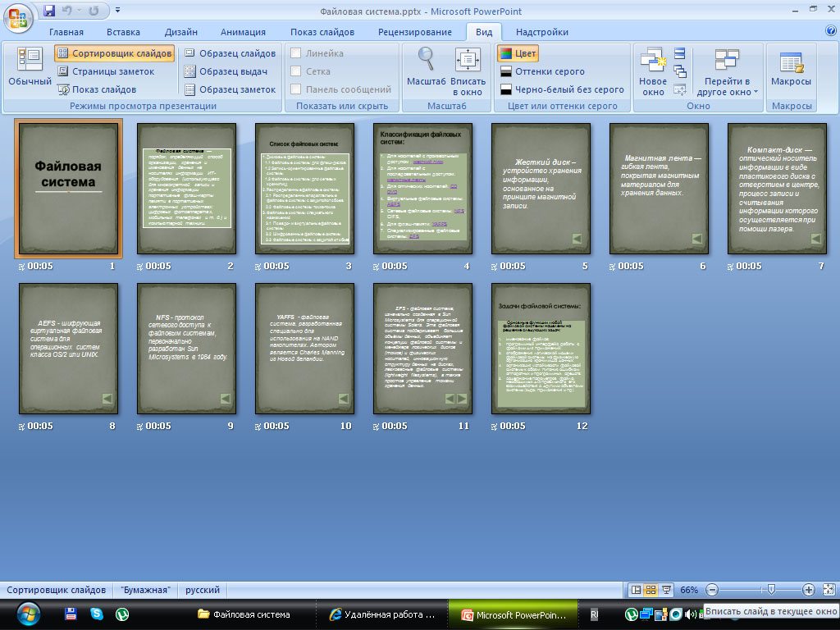840x630 pixels.
Task: Open the 66% zoom level setting
Action: tap(689, 590)
